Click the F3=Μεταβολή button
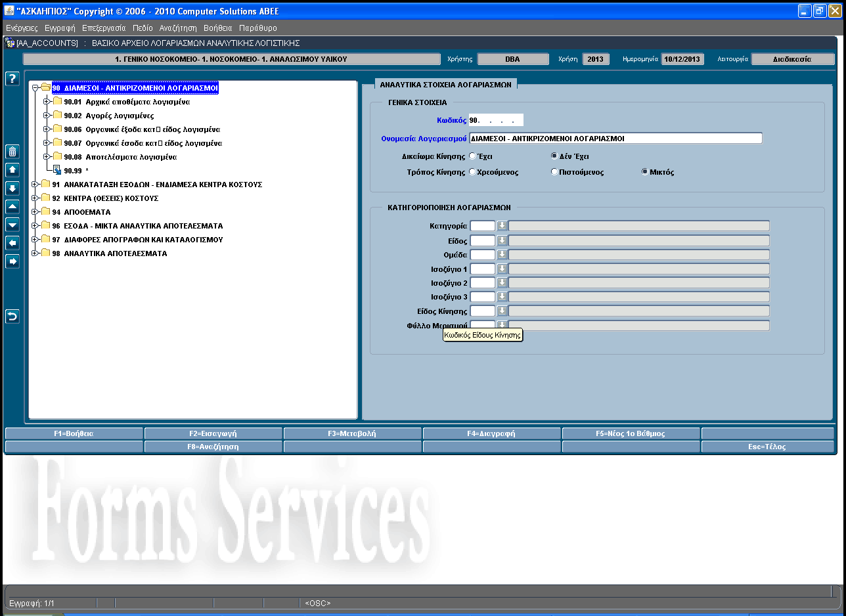Image resolution: width=846 pixels, height=616 pixels. 352,433
